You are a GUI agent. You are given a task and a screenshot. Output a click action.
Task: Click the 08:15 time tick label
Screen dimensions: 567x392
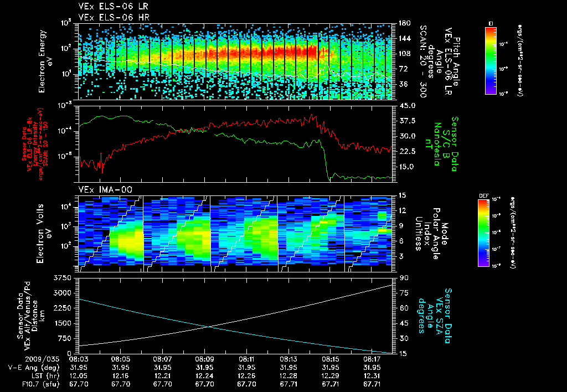331,359
